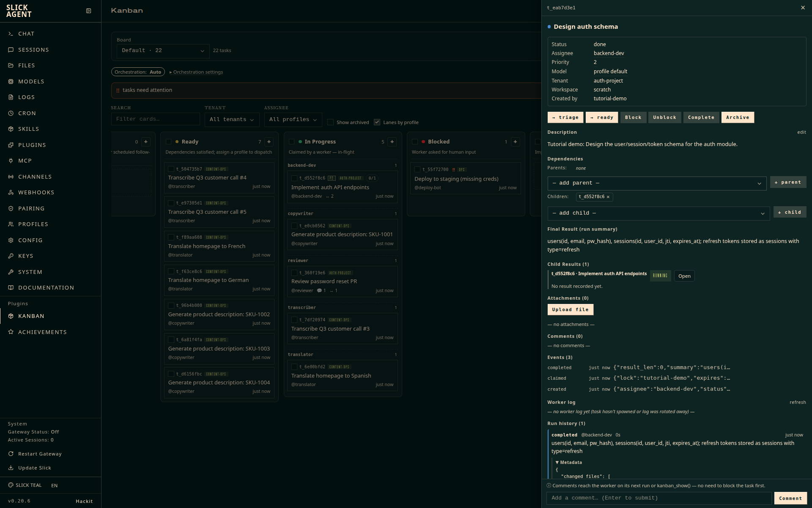Screen dimensions: 812x508
Task: Click the Profiles people icon
Action: click(11, 224)
